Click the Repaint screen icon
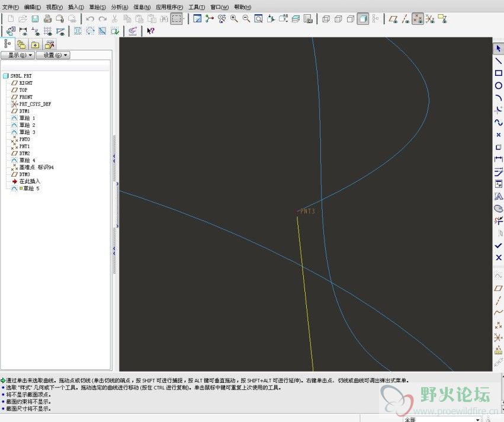The width and height of the screenshot is (504, 422). pyautogui.click(x=197, y=19)
